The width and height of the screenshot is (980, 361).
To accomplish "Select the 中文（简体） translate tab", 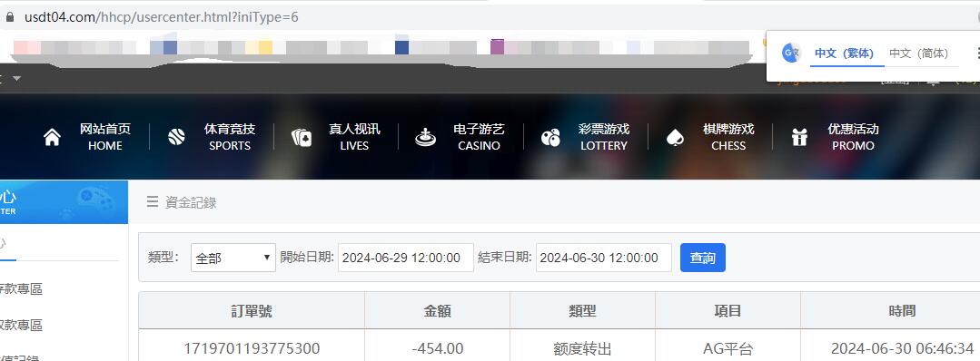I will click(x=919, y=54).
